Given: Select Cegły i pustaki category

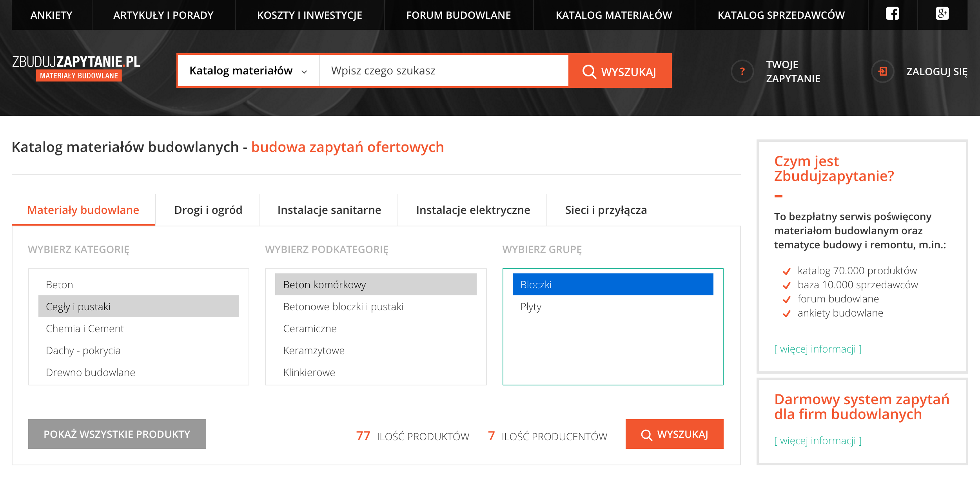Looking at the screenshot, I should point(139,306).
